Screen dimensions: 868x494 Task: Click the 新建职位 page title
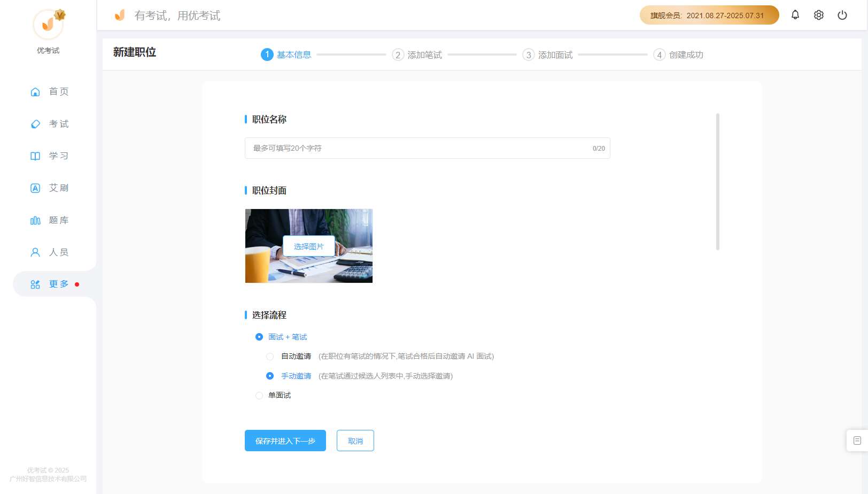tap(135, 52)
